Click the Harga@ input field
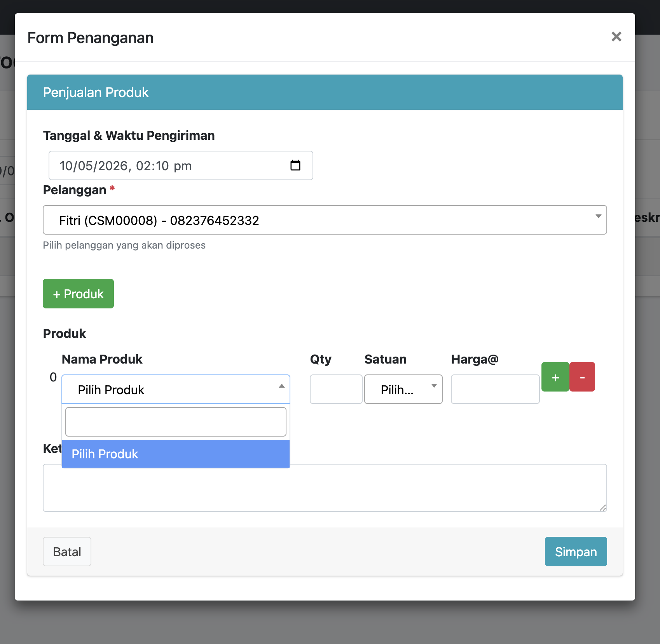The width and height of the screenshot is (660, 644). (x=495, y=389)
